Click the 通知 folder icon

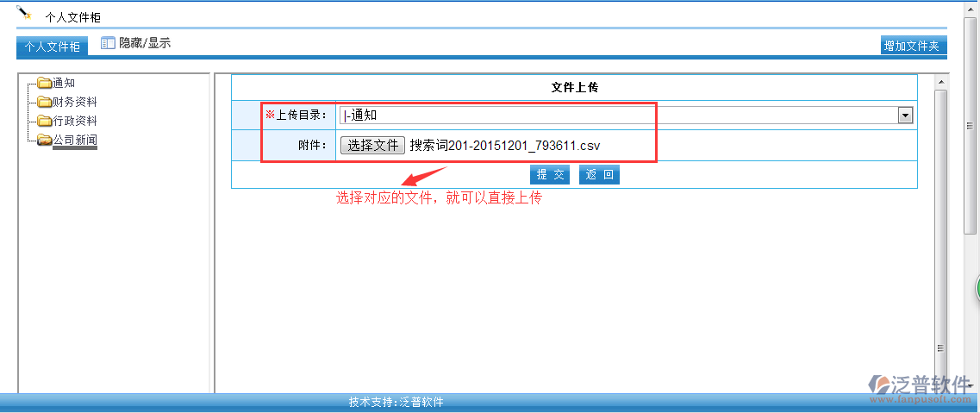(x=44, y=83)
